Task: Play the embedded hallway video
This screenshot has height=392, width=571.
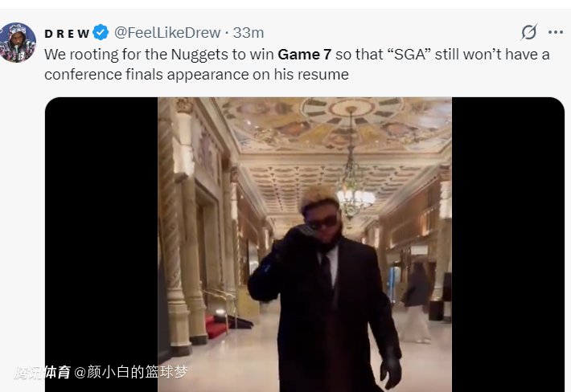Action: [305, 244]
